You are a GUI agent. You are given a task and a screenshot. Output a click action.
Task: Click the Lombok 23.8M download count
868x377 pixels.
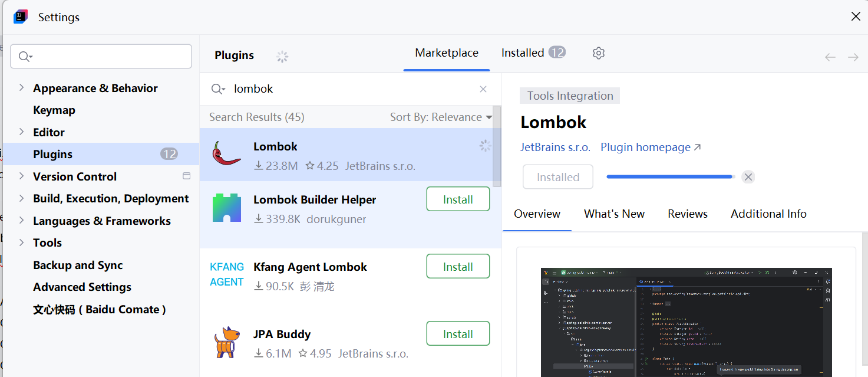[x=276, y=166]
